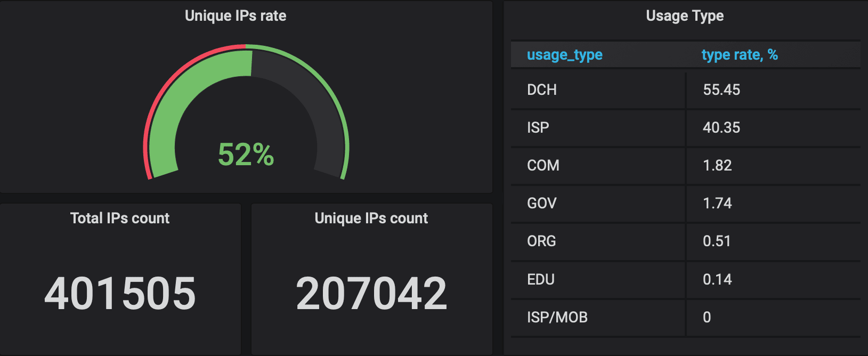Open the Total IPs count panel title
Viewport: 868px width, 356px height.
point(120,219)
